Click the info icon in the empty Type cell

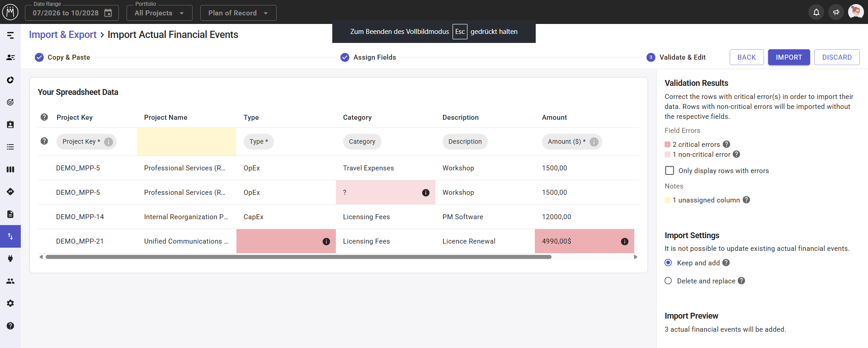[x=326, y=241]
